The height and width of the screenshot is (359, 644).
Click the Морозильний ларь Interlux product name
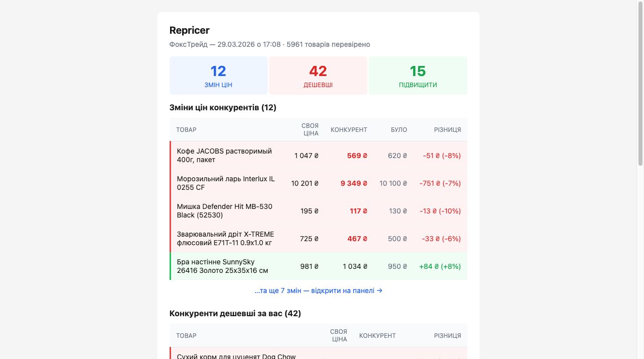click(x=225, y=183)
